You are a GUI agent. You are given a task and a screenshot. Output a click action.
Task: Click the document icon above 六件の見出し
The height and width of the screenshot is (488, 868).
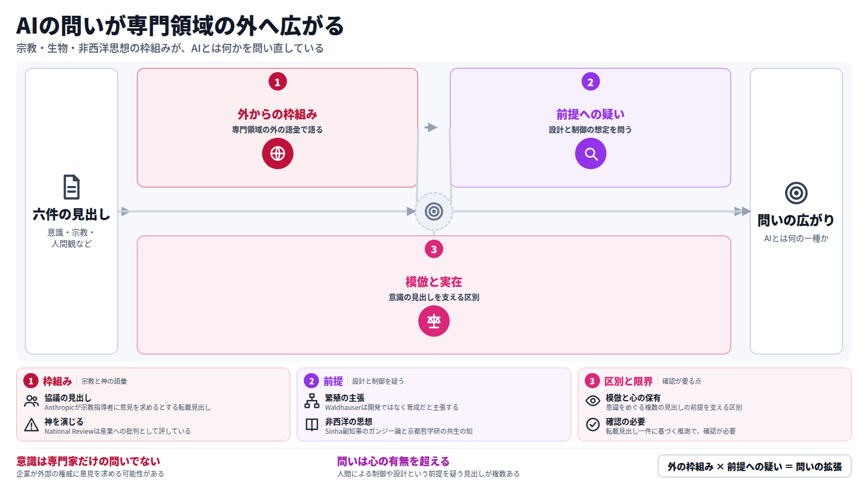pos(72,187)
